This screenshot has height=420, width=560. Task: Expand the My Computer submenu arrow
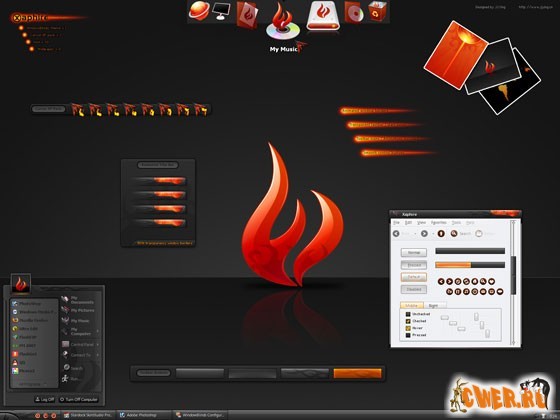(98, 331)
